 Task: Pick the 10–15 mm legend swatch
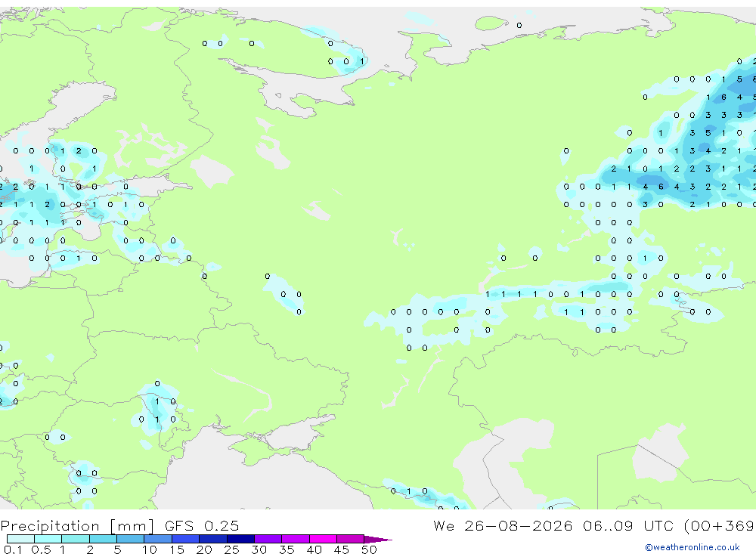158,539
